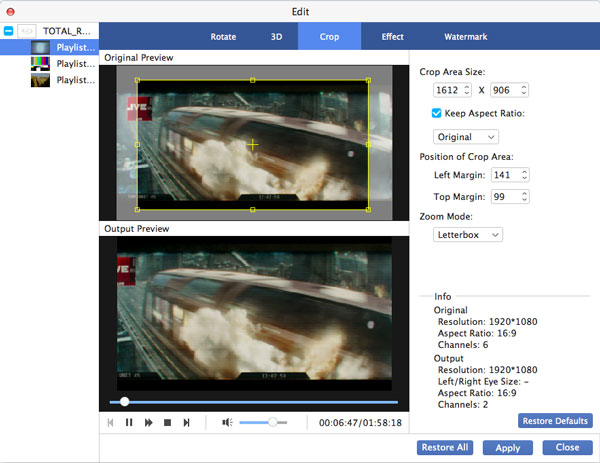Image resolution: width=600 pixels, height=463 pixels.
Task: Click the 'Resolution: 1920*1080' Original info text
Action: click(488, 321)
